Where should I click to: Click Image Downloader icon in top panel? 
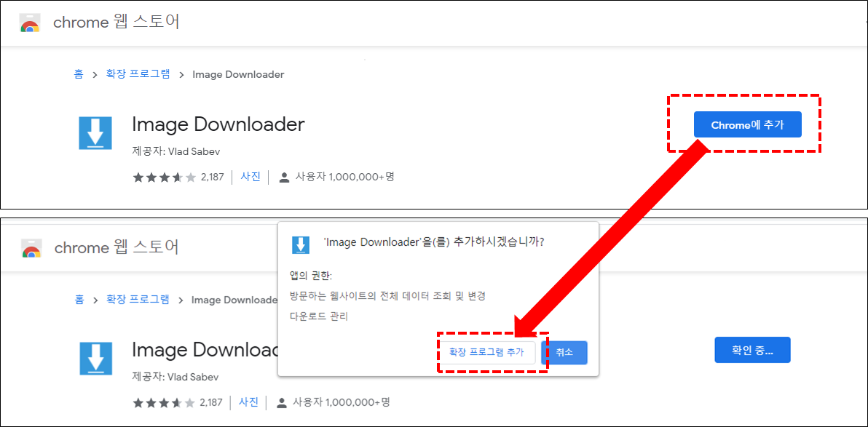tap(95, 132)
